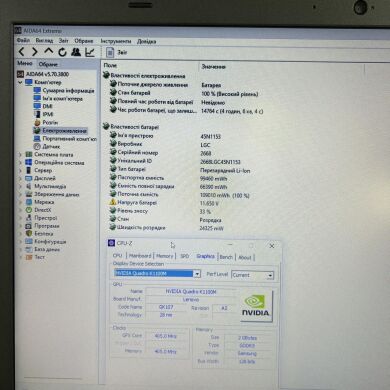Switch to the Memory tab in CPU-Z
This screenshot has width=390, height=390.
point(165,256)
